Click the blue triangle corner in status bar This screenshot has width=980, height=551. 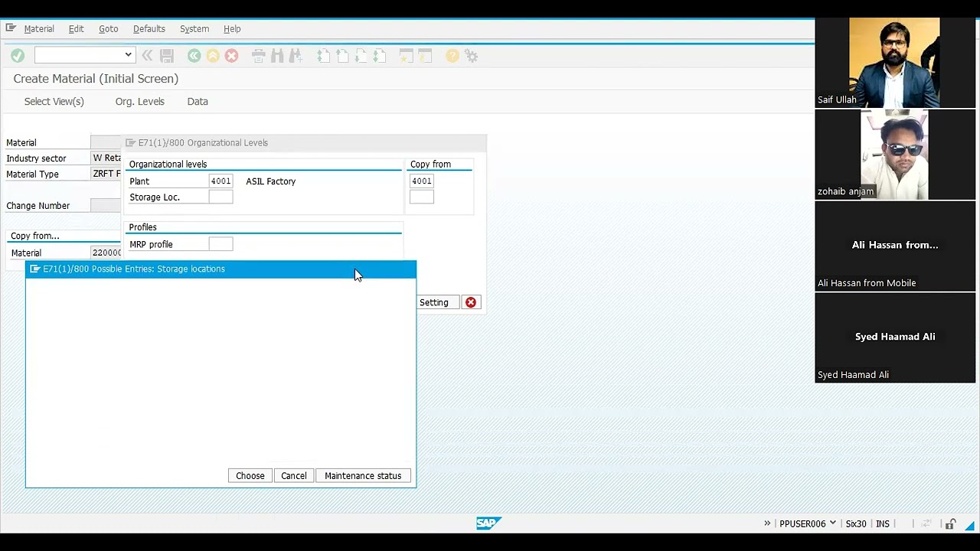click(x=970, y=525)
